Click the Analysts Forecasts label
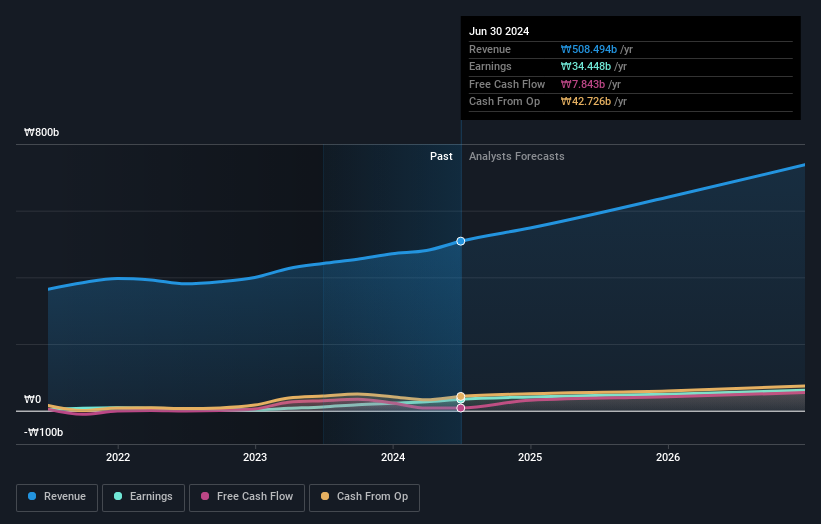The image size is (821, 524). pos(517,157)
